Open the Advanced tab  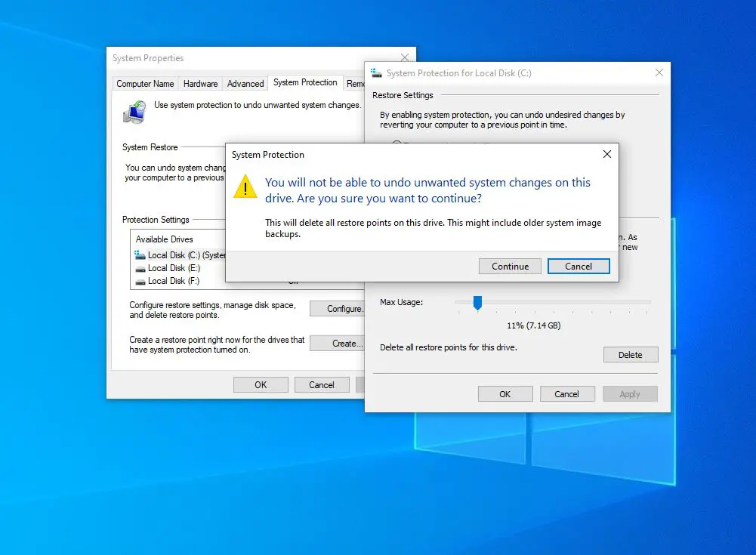(247, 83)
